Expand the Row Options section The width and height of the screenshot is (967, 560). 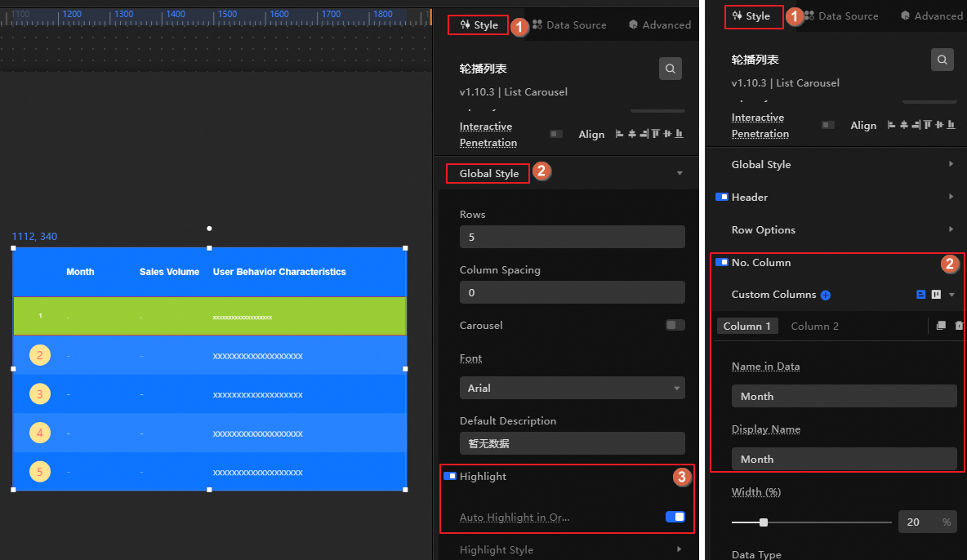tap(842, 229)
